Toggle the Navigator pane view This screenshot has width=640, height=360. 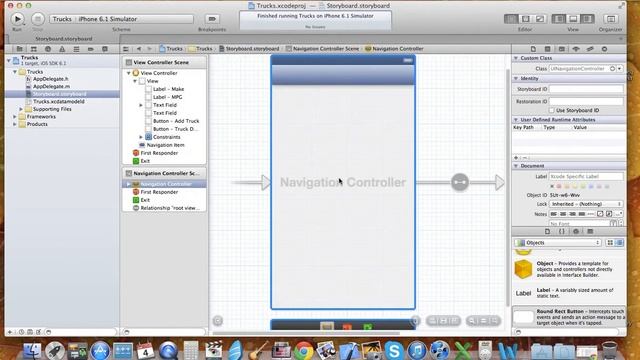pos(559,19)
